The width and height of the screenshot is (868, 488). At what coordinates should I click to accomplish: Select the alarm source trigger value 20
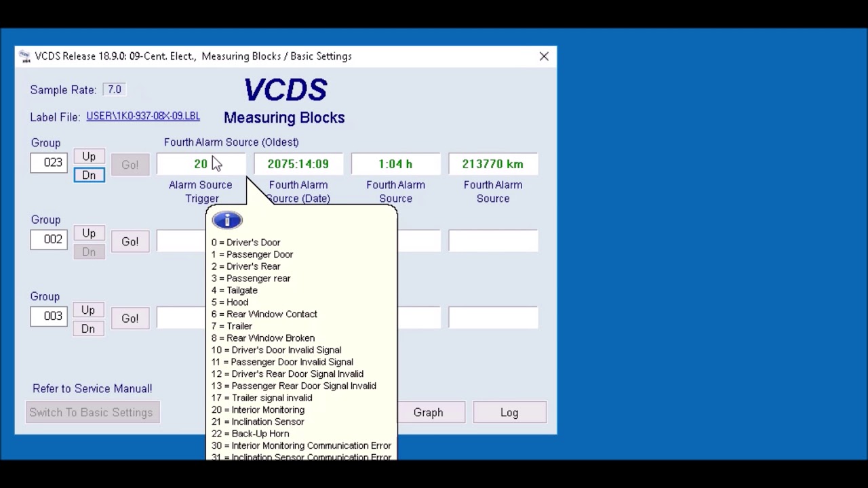coord(201,164)
